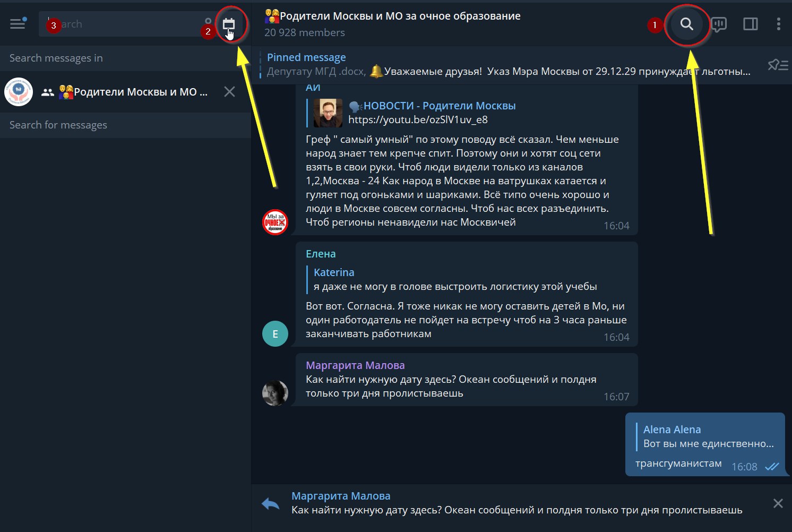Click НОВОСТИ - Родители Москвы preview title
The height and width of the screenshot is (532, 792).
click(432, 106)
